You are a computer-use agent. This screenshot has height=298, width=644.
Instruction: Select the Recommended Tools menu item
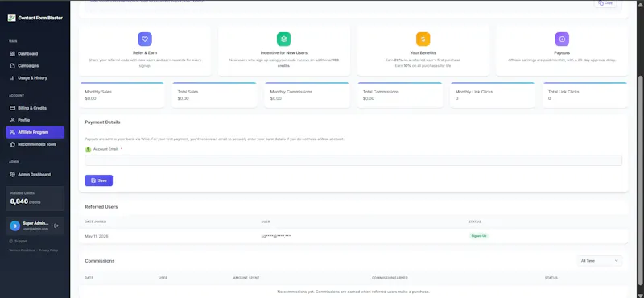click(35, 144)
